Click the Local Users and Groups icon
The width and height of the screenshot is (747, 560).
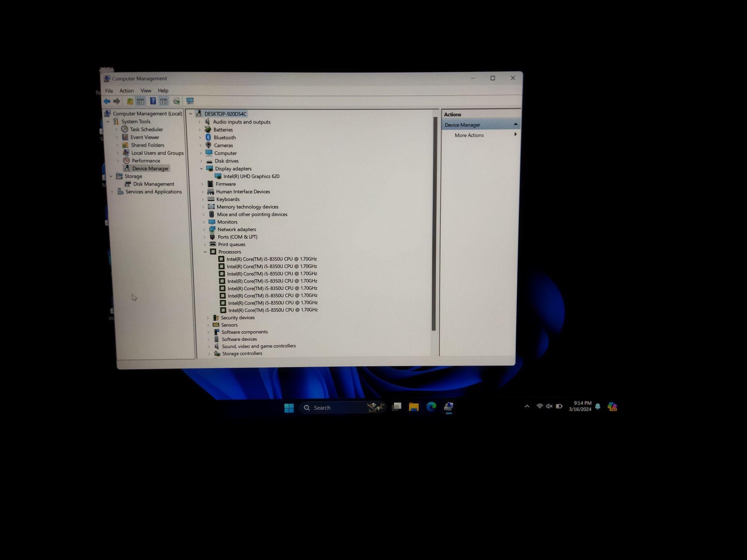pyautogui.click(x=126, y=152)
